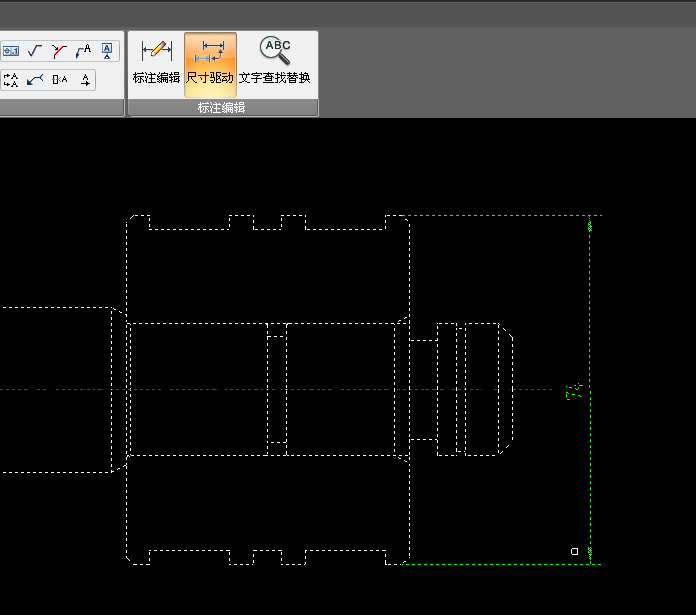Viewport: 696px width, 615px height.
Task: Select the chamfered right end cap outline
Action: pyautogui.click(x=506, y=388)
